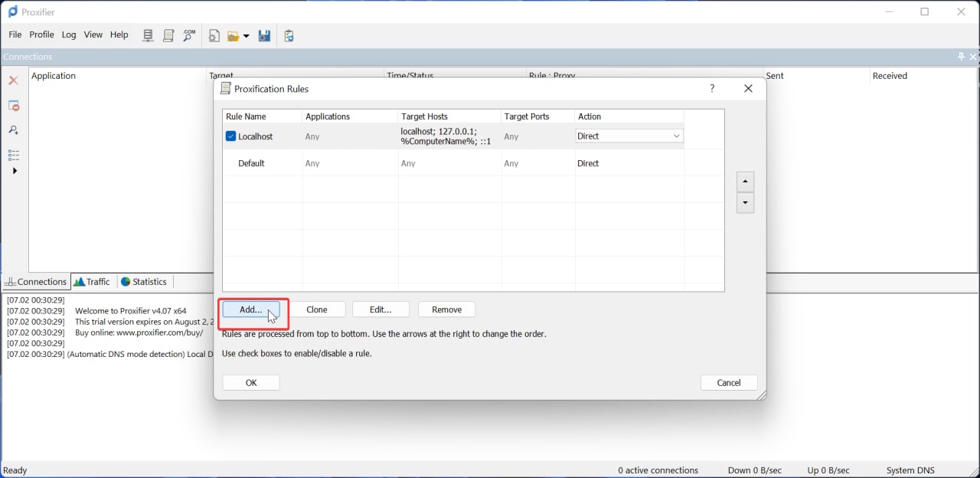Close the Connections panel with its X
Image resolution: width=980 pixels, height=478 pixels.
point(973,57)
